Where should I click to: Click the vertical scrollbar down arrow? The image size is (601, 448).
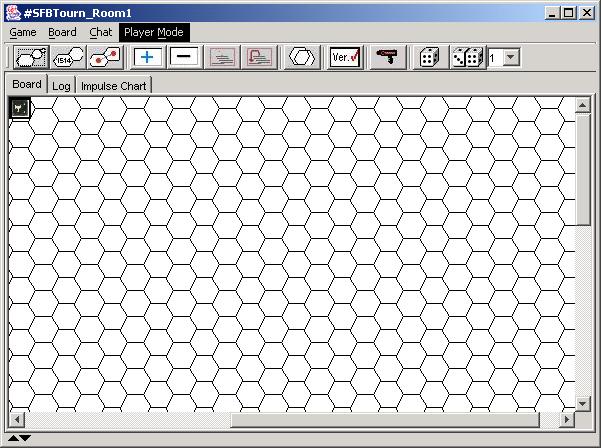[x=583, y=403]
